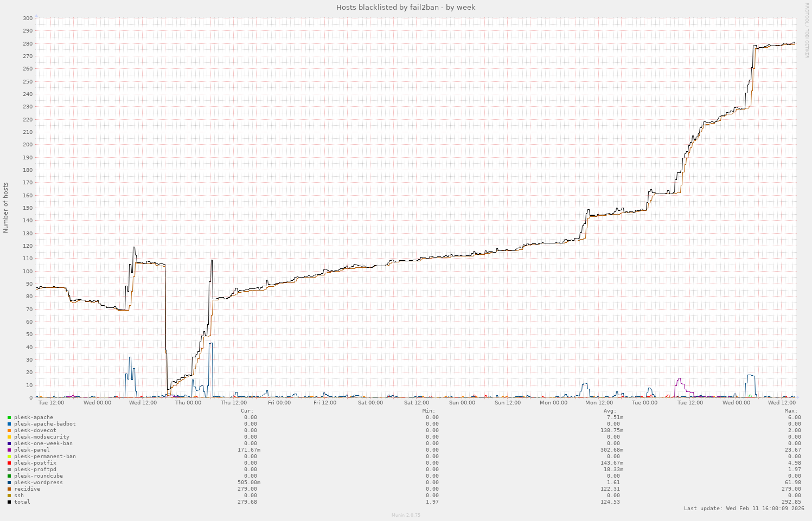
Task: Click the 'Munin 2.0.75' footer text
Action: point(406,515)
